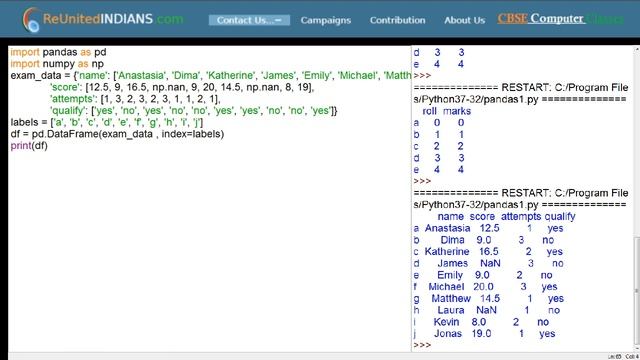This screenshot has height=360, width=640.
Task: Open the Contact Us dropdown
Action: click(x=249, y=20)
